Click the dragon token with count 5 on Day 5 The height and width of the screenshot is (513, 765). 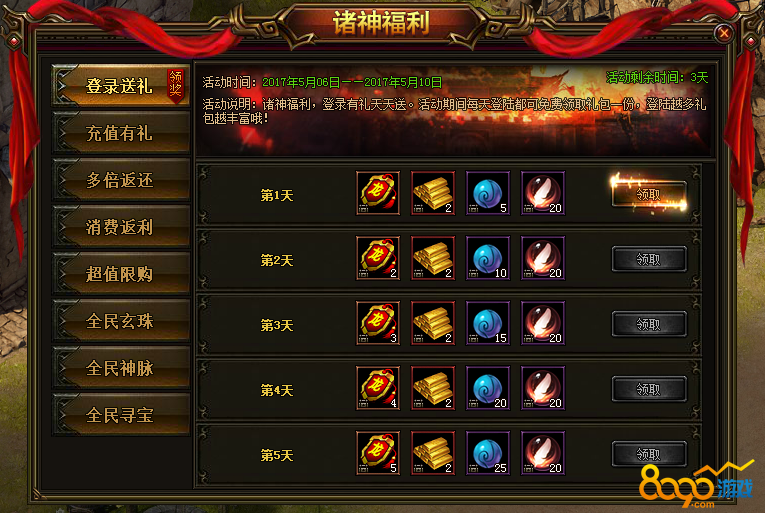[378, 452]
